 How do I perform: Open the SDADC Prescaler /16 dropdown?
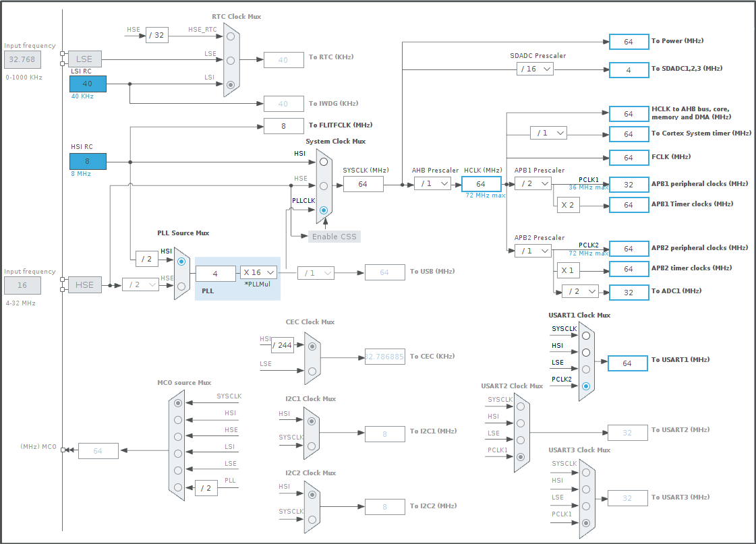[x=535, y=69]
